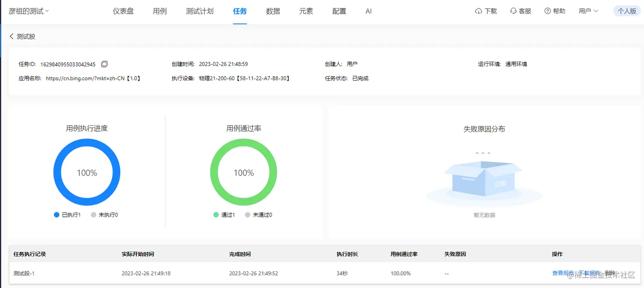Open 查看报告 for 测试股-1

coord(563,273)
